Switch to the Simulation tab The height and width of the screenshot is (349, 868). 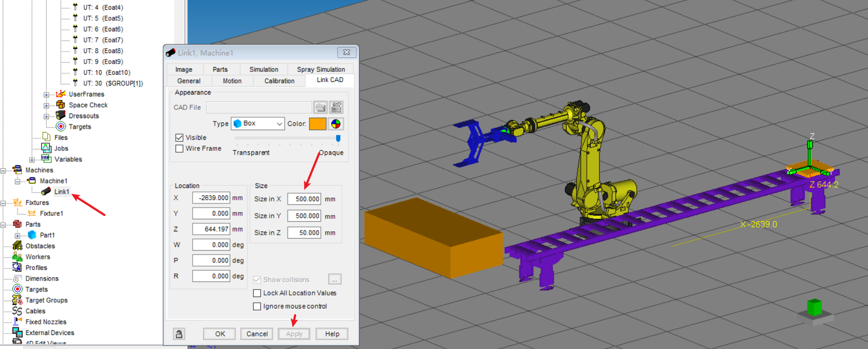click(x=264, y=69)
